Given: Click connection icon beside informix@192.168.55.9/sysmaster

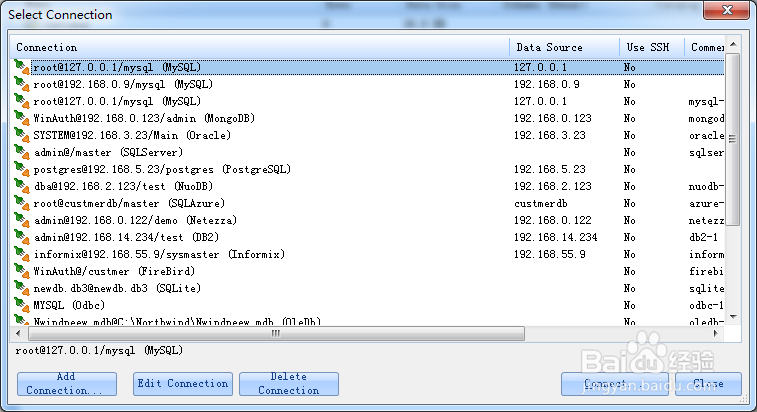Looking at the screenshot, I should tap(22, 254).
